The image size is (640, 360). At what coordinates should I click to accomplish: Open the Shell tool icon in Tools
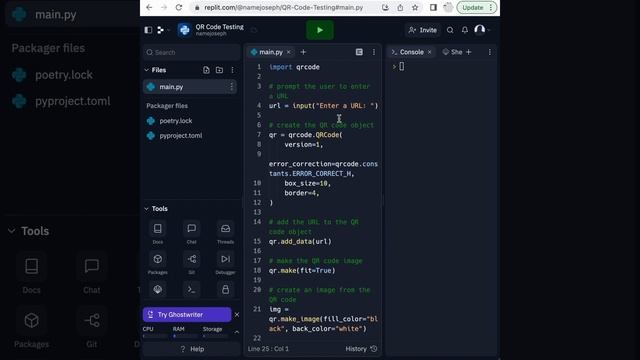191,289
